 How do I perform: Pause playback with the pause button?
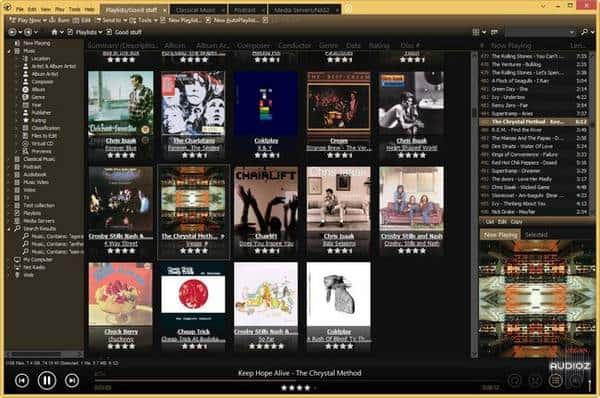pyautogui.click(x=47, y=380)
